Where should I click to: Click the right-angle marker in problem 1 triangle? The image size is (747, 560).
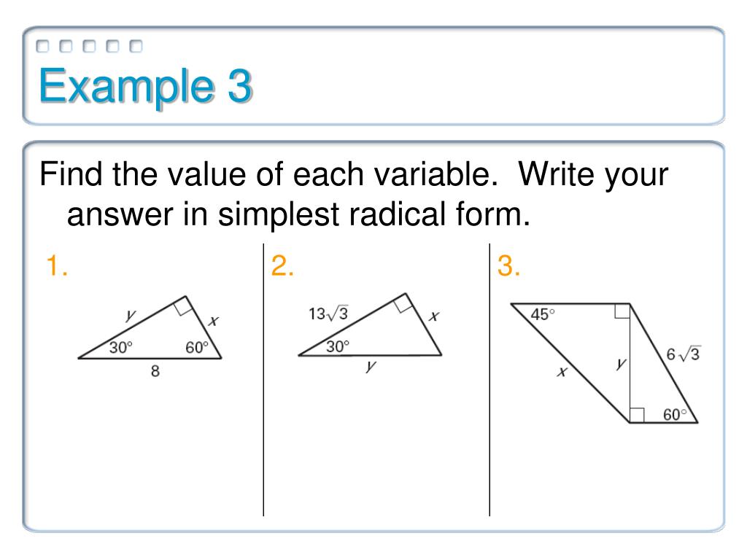pos(183,306)
